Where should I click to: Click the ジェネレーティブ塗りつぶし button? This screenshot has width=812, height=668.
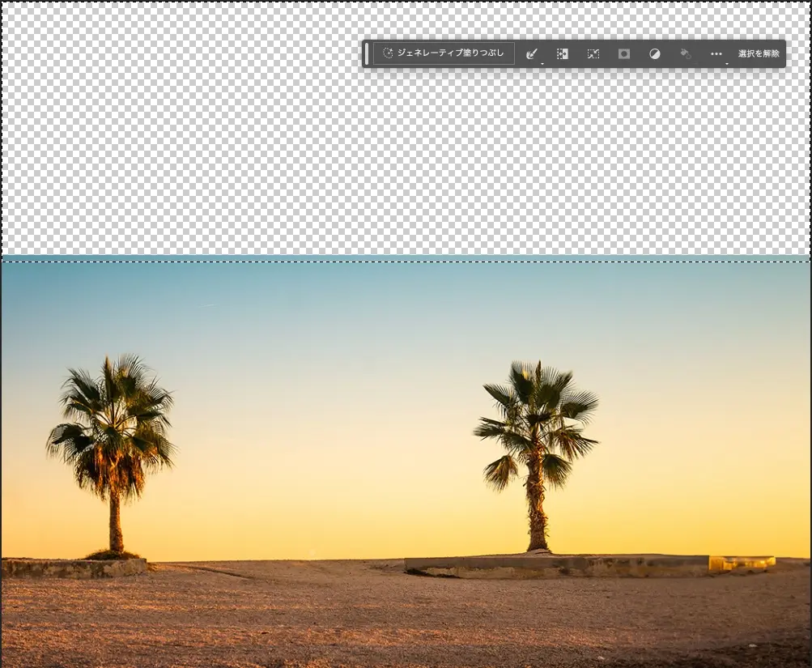pyautogui.click(x=444, y=53)
